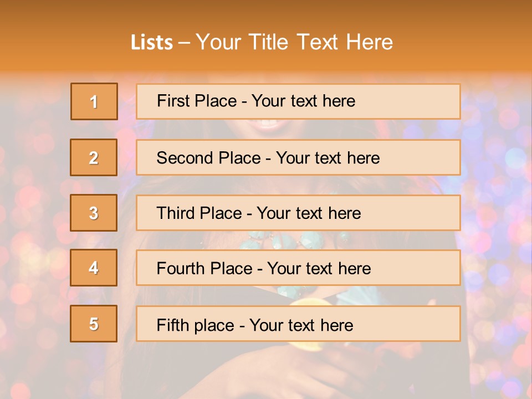The height and width of the screenshot is (399, 532).
Task: Select the number 1 orange box
Action: [94, 101]
